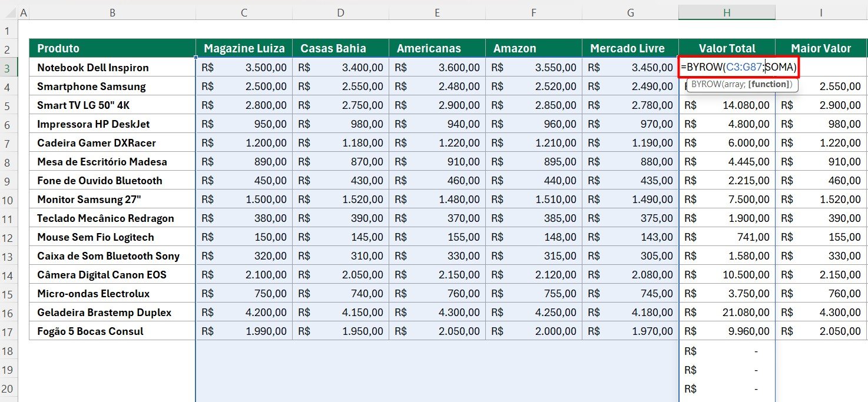Viewport: 868px width, 402px height.
Task: Select the Magazine Luiza header cell
Action: [244, 48]
